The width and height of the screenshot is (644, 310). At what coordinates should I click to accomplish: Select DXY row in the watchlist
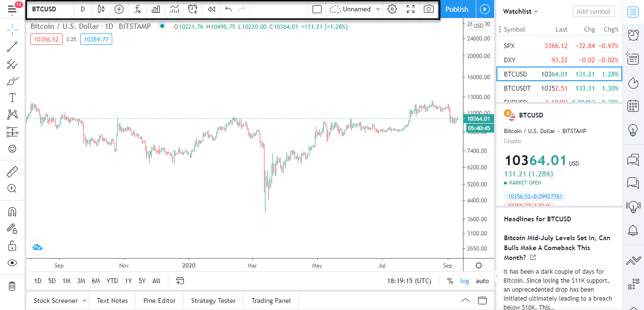tap(559, 60)
